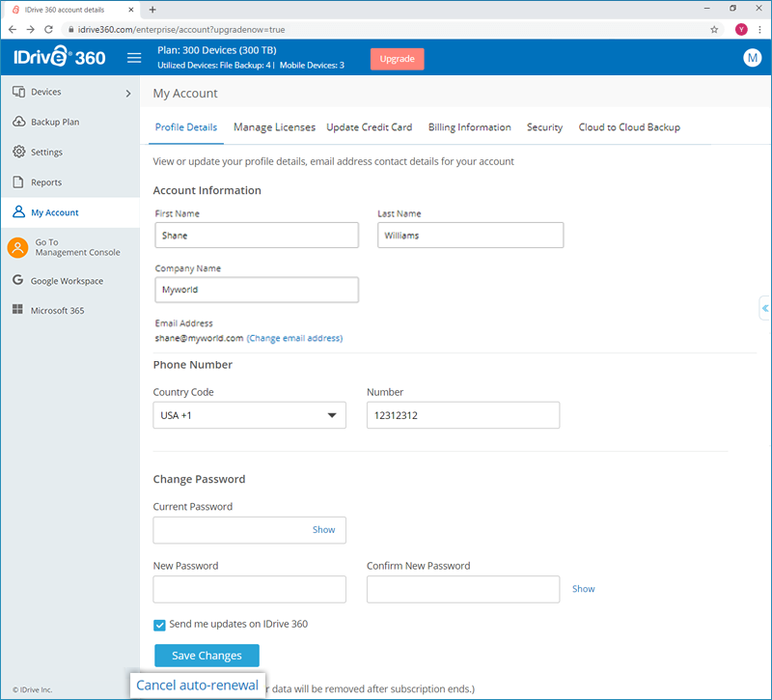The image size is (772, 700).
Task: Click the My Account person icon
Action: coord(18,211)
